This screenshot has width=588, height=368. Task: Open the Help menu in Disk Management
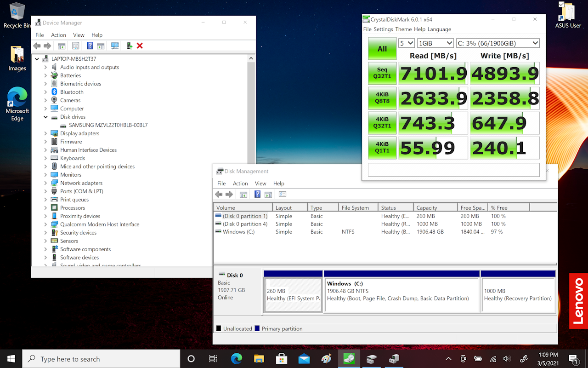tap(279, 184)
